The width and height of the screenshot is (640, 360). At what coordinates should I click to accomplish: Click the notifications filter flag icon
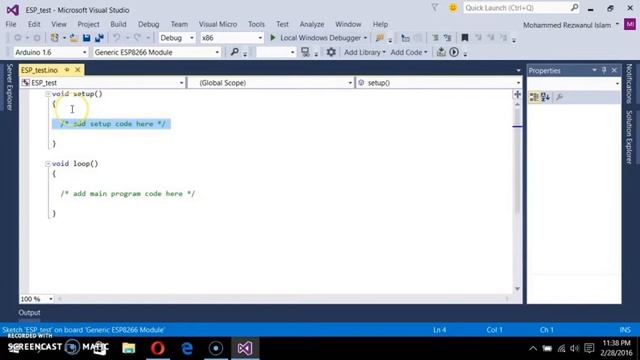pyautogui.click(x=435, y=8)
